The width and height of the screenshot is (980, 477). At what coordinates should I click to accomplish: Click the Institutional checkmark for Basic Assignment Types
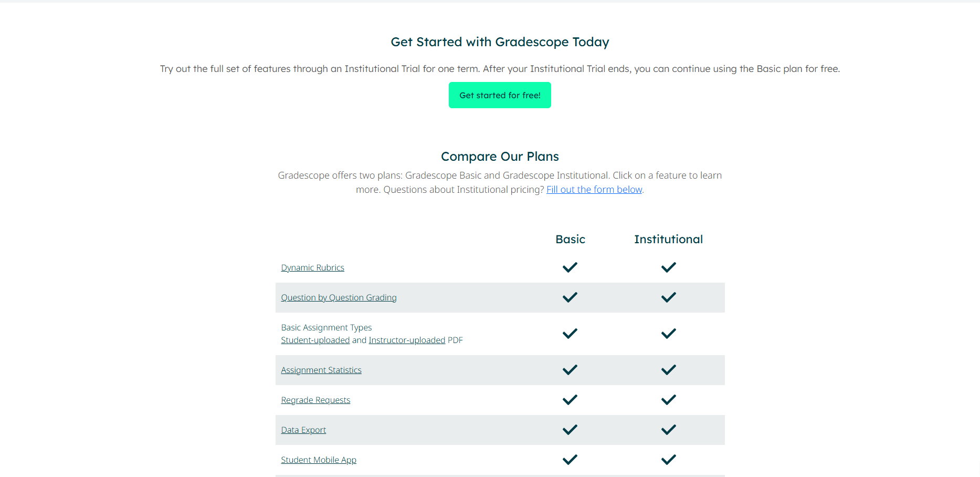pyautogui.click(x=668, y=334)
